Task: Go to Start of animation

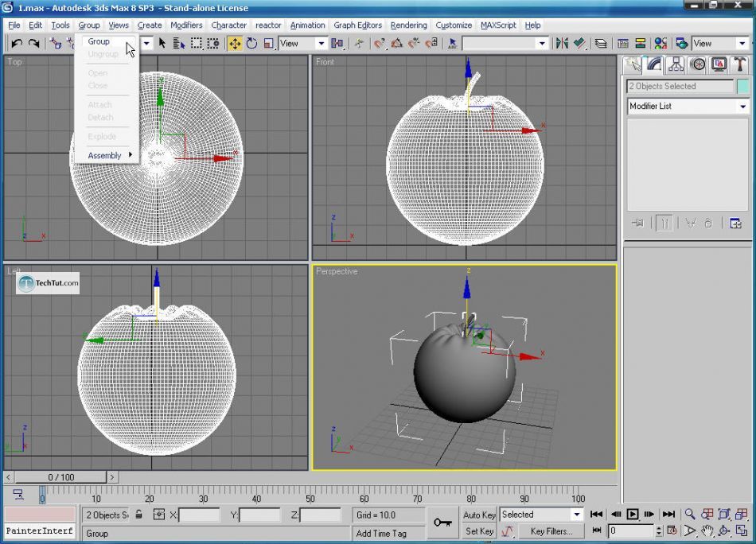Action: tap(596, 515)
